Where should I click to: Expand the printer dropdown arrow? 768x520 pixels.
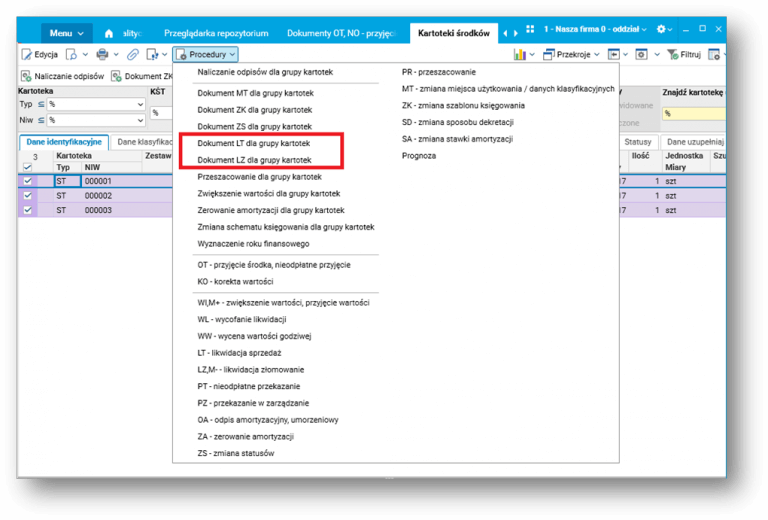click(116, 55)
